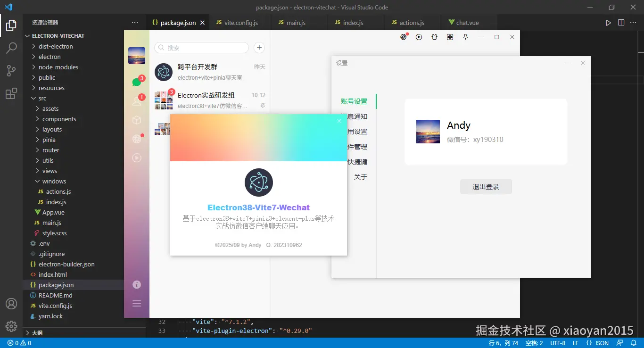
Task: Open the discover shutter icon in the sidebar
Action: pos(136,139)
